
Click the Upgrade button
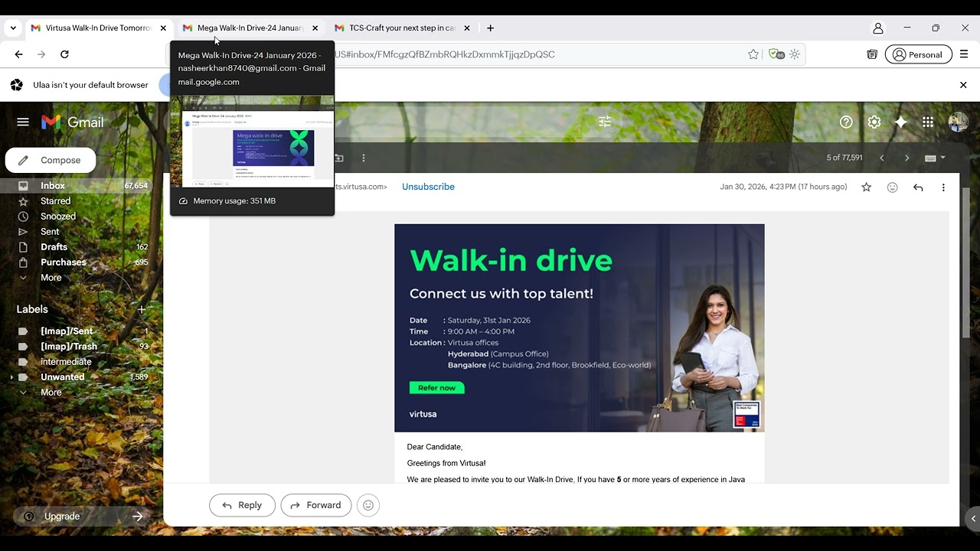tap(83, 517)
